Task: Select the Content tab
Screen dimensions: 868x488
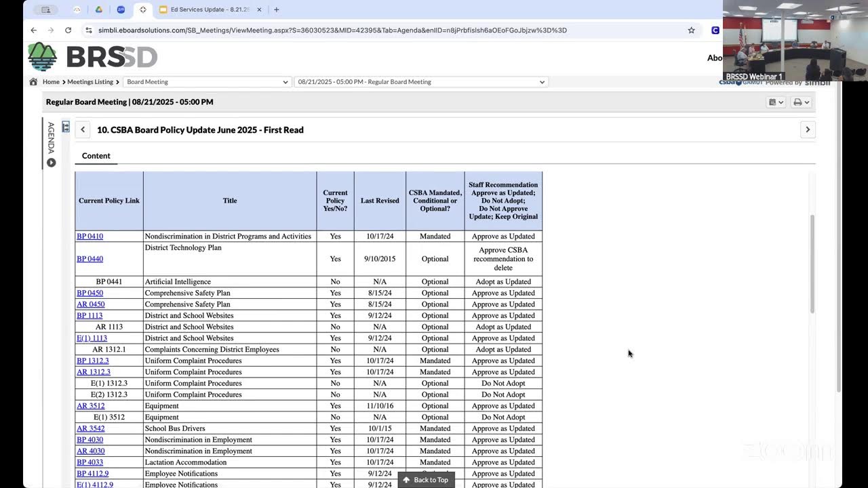Action: click(96, 156)
